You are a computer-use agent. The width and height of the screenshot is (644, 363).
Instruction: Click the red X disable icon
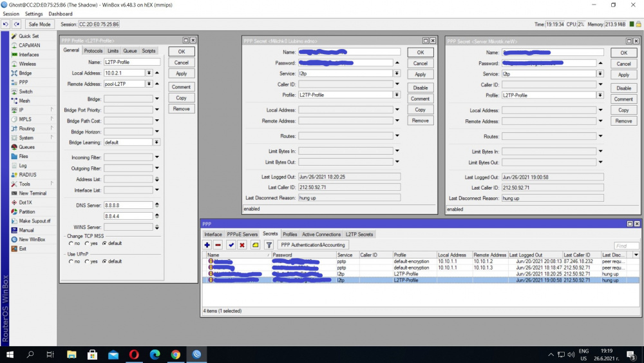point(242,245)
